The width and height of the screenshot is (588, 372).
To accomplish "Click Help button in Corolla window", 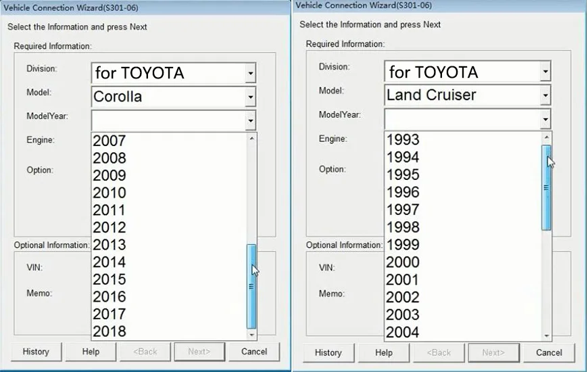I will pos(91,352).
